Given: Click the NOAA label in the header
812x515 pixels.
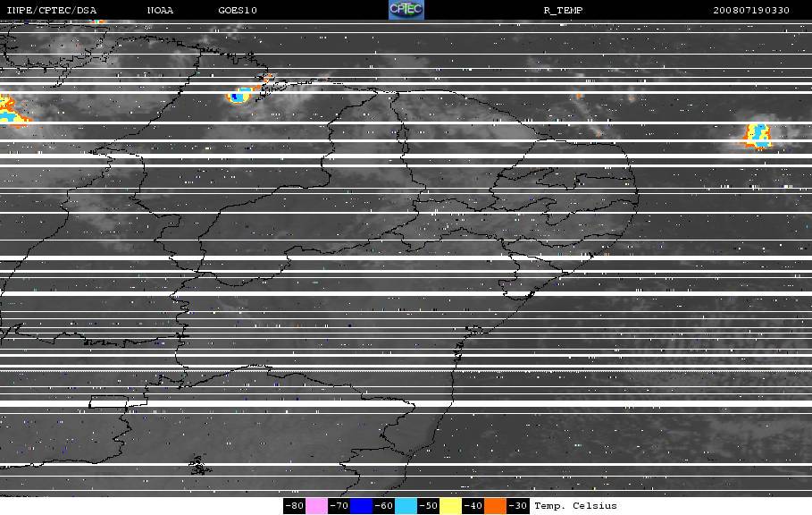Looking at the screenshot, I should 161,11.
